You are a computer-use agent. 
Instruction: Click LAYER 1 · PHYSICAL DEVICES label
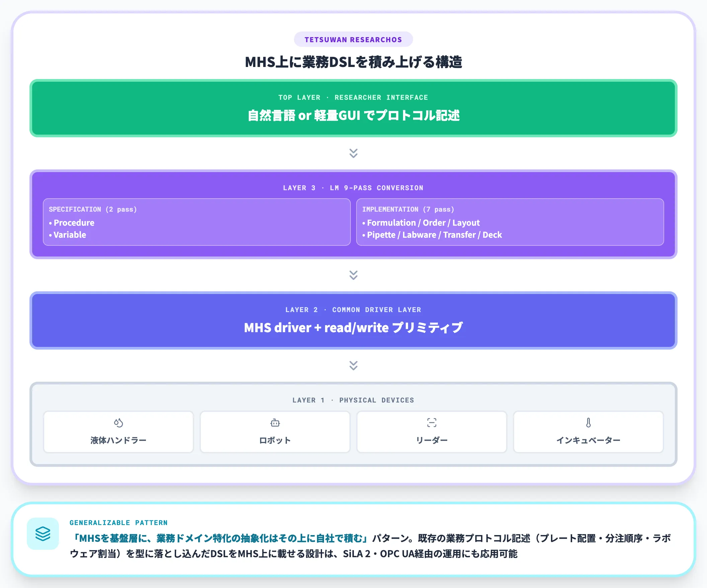tap(353, 400)
